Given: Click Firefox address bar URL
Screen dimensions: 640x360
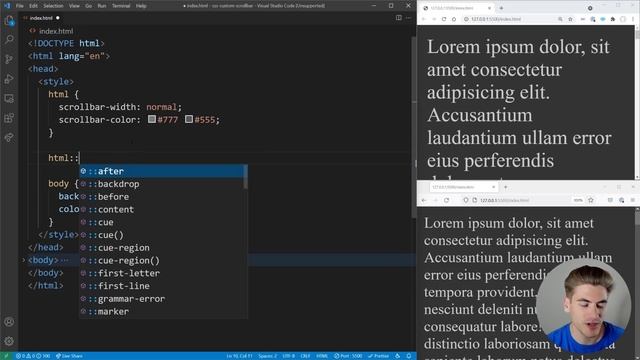Looking at the screenshot, I should pyautogui.click(x=504, y=200).
